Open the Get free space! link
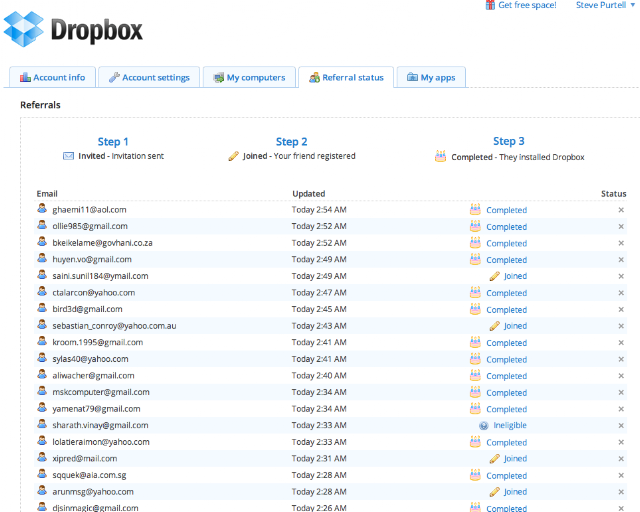 (527, 5)
